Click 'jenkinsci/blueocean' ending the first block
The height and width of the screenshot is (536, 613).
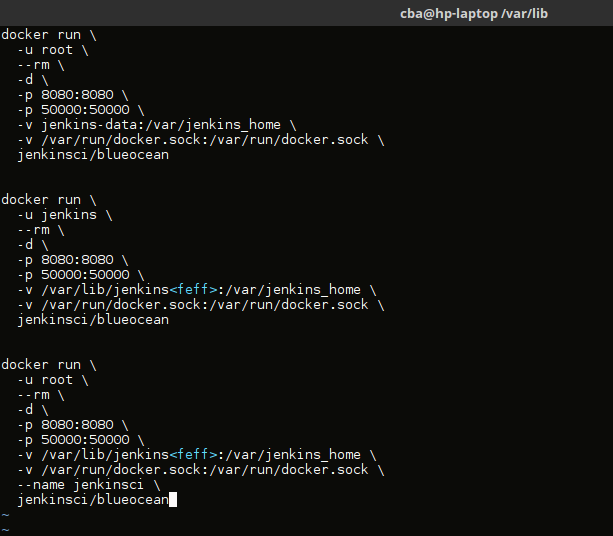[x=93, y=155]
